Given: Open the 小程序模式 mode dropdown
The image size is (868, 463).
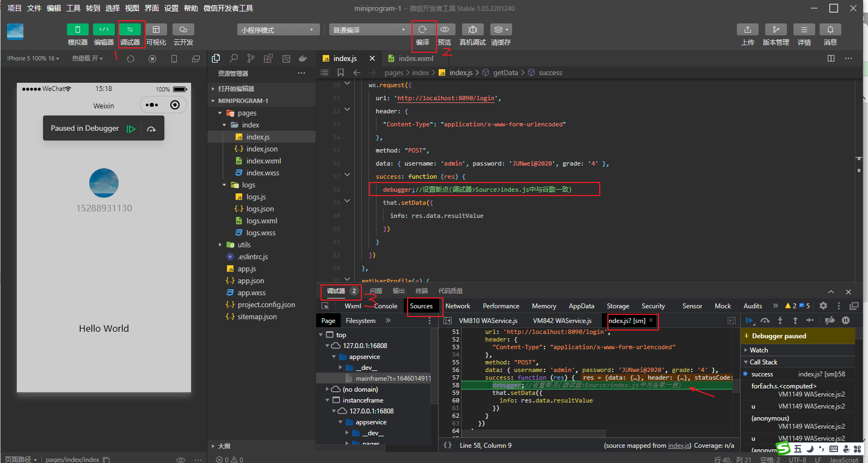Looking at the screenshot, I should [278, 30].
